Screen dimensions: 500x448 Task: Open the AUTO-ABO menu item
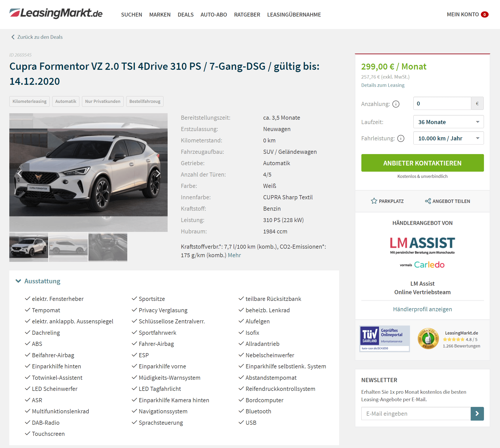pyautogui.click(x=214, y=14)
